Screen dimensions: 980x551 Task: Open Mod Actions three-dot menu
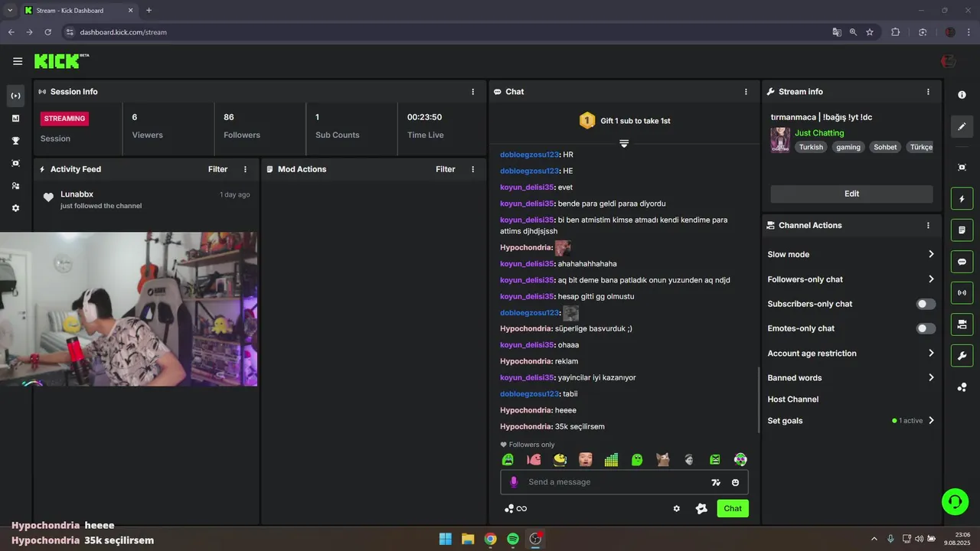pyautogui.click(x=473, y=169)
